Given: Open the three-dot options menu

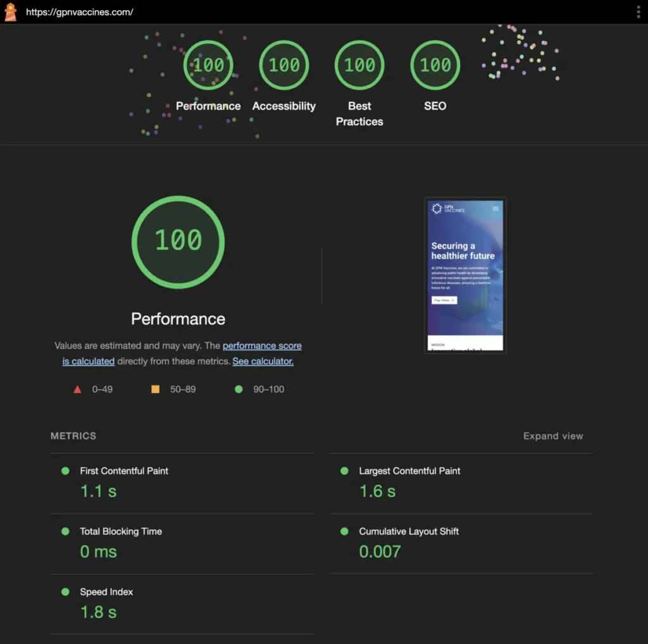Looking at the screenshot, I should 639,12.
